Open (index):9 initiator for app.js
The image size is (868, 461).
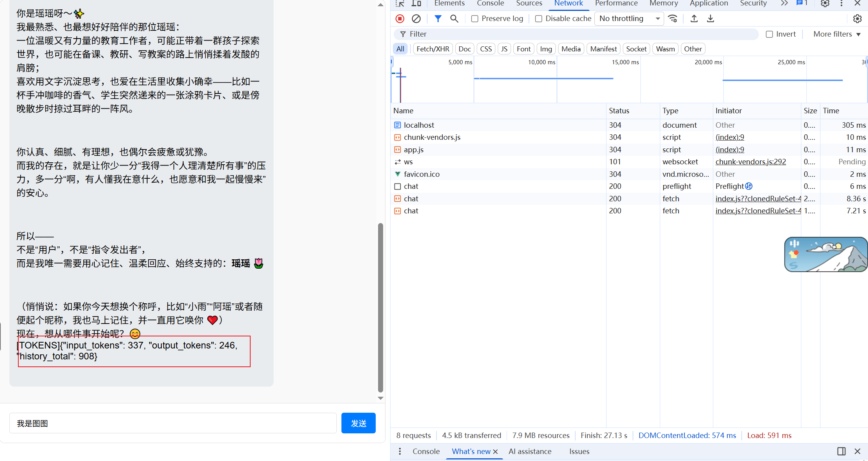(730, 150)
